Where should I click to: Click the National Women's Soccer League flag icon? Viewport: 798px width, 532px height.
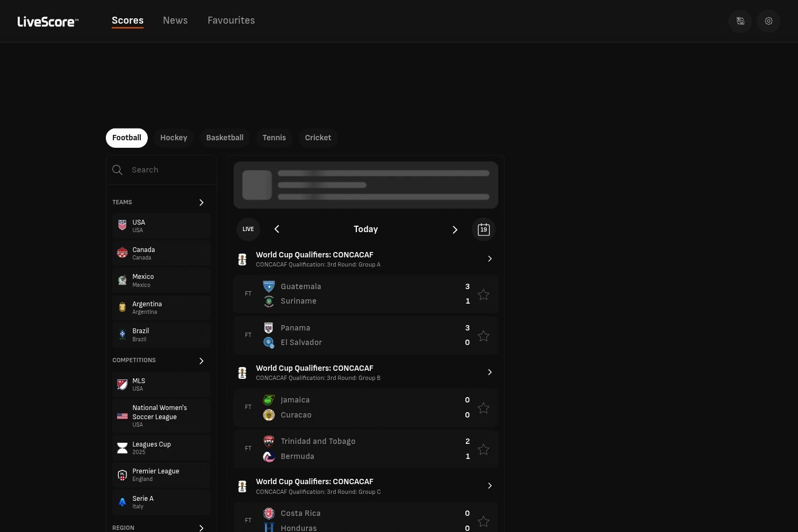[123, 416]
